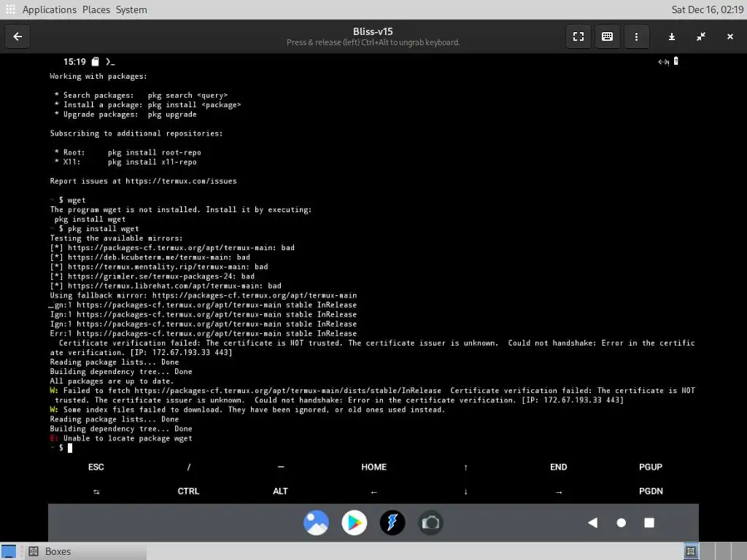The image size is (747, 560).
Task: Click 'All packages are up to date.' line
Action: pyautogui.click(x=112, y=381)
